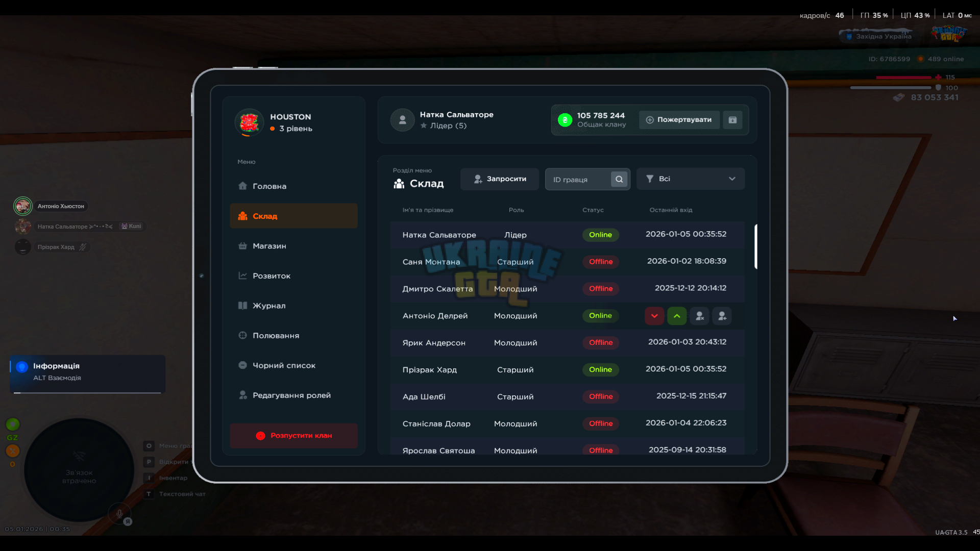Click the green hryvnia currency icon
The image size is (980, 551).
565,120
